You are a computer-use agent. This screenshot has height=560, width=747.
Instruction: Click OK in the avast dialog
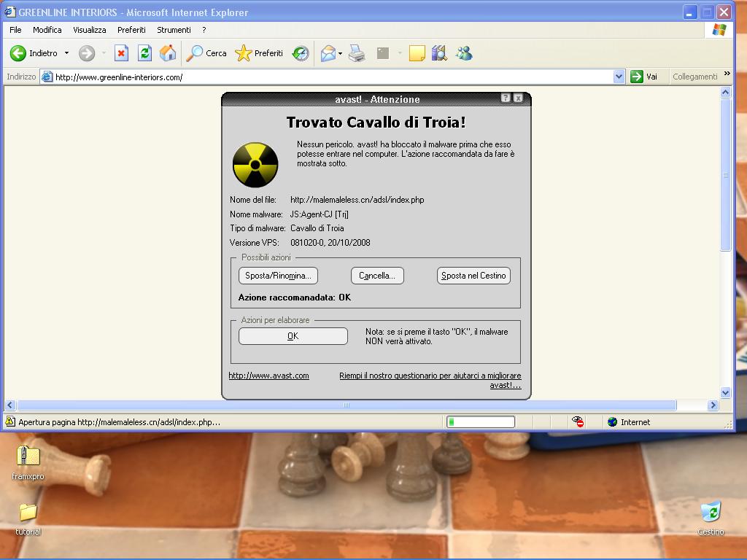pos(293,336)
